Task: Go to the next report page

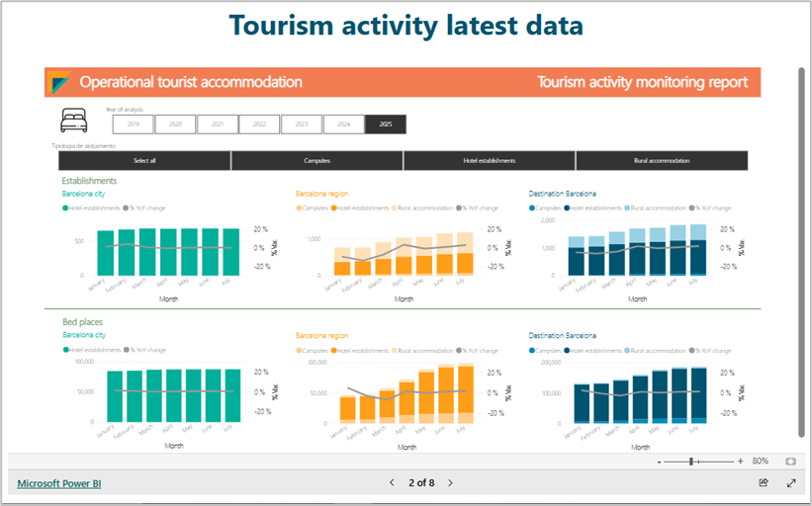Action: click(451, 483)
